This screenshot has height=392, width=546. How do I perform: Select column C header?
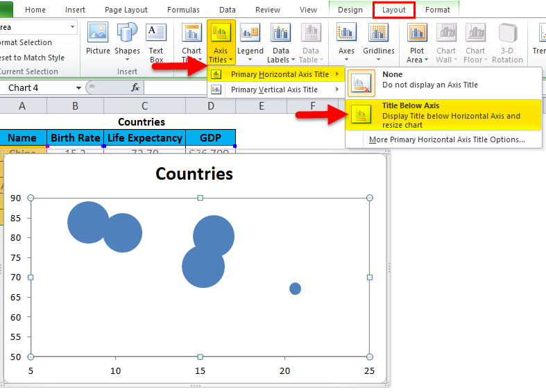(144, 106)
